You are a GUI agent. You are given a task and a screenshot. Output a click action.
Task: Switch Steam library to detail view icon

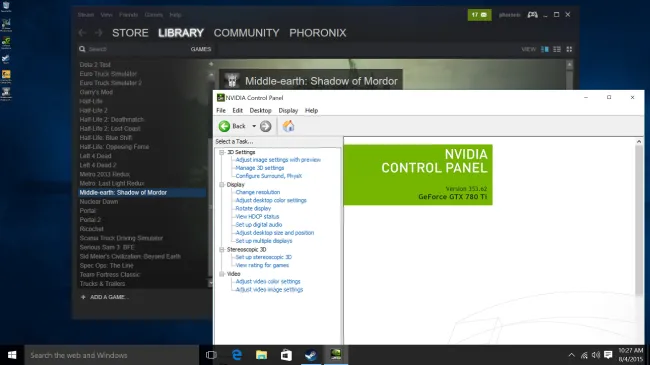[x=545, y=49]
